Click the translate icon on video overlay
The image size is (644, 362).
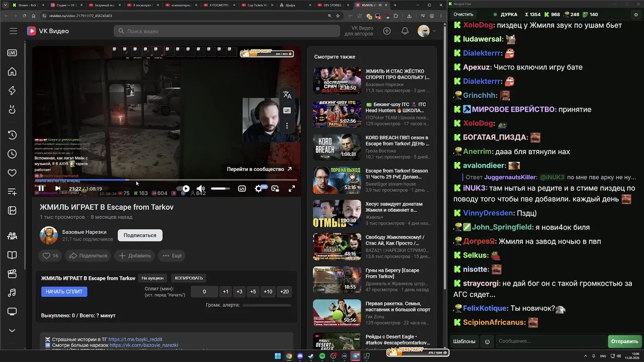click(287, 95)
